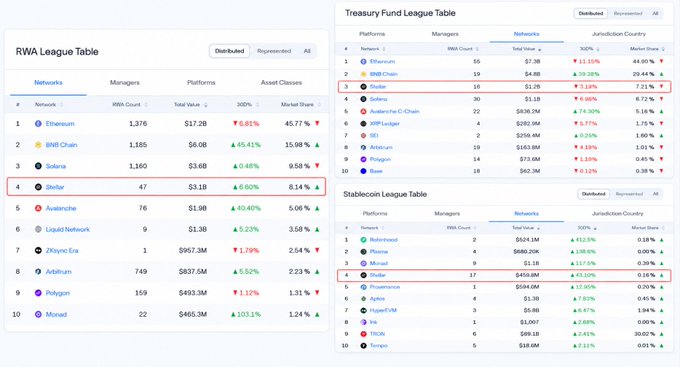This screenshot has width=680, height=367.
Task: Sort Stablecoin table by 30D% column
Action: 587,228
